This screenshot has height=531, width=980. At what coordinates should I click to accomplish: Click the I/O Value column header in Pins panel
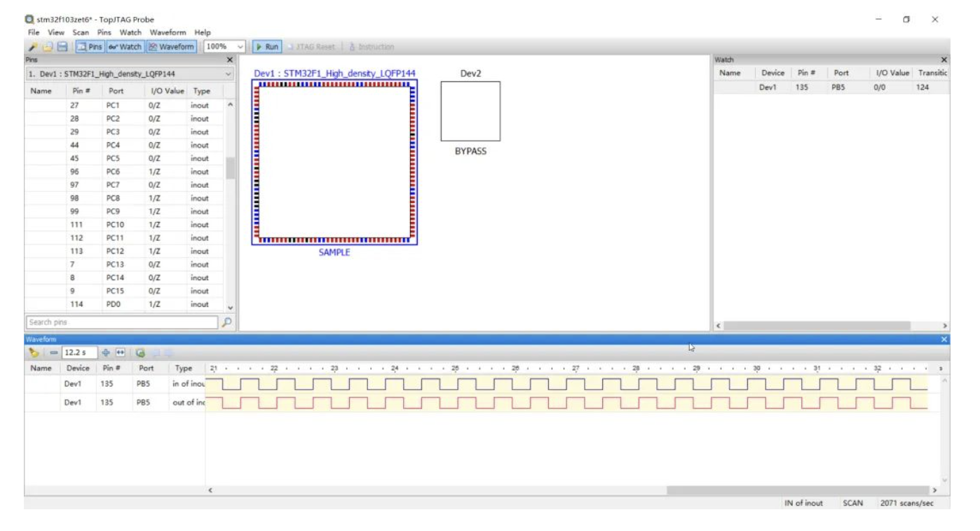click(167, 91)
